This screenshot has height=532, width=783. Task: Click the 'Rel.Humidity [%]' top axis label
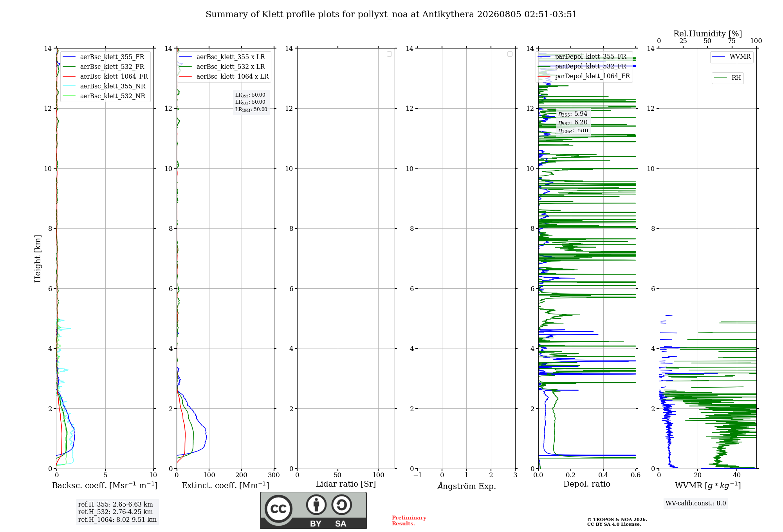click(x=707, y=34)
